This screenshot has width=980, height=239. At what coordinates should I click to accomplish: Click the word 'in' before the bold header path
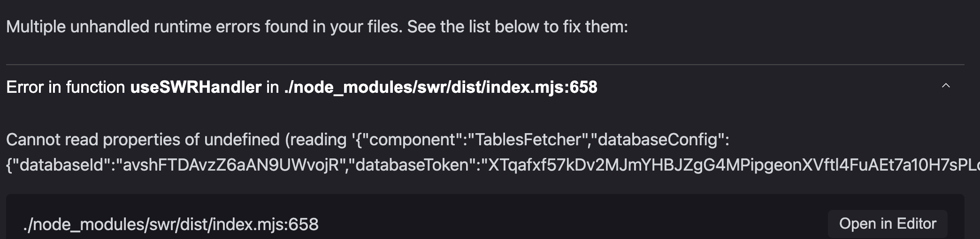[273, 87]
